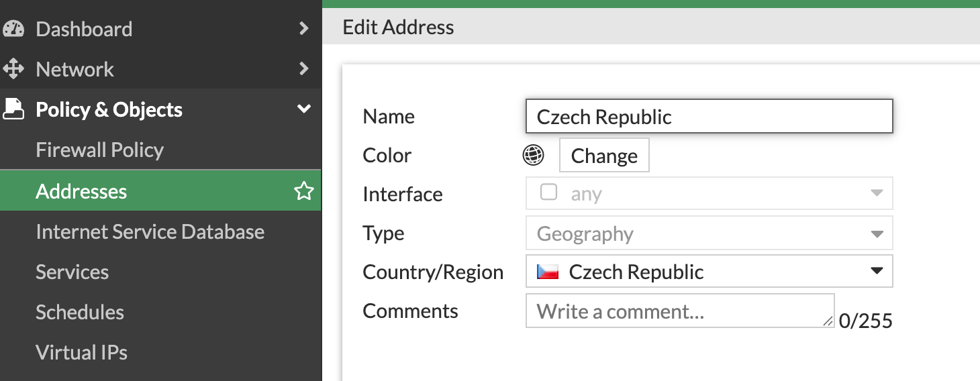This screenshot has width=980, height=381.
Task: Click the Czech Republic flag icon
Action: 548,272
